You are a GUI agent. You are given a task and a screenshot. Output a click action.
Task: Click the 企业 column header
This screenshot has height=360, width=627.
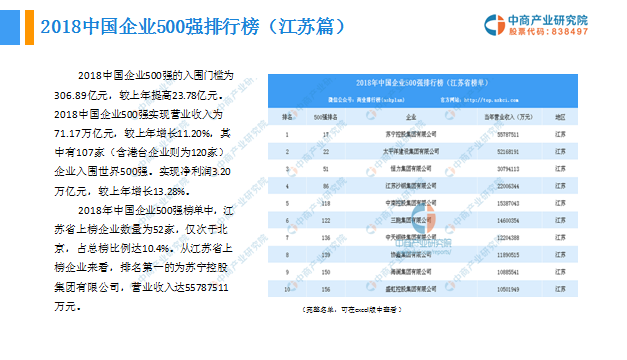411,117
